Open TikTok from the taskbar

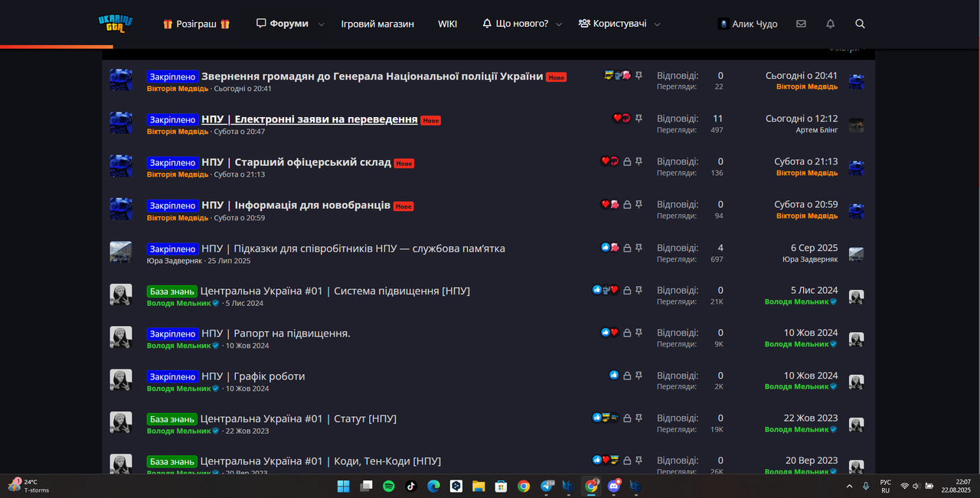pyautogui.click(x=410, y=486)
